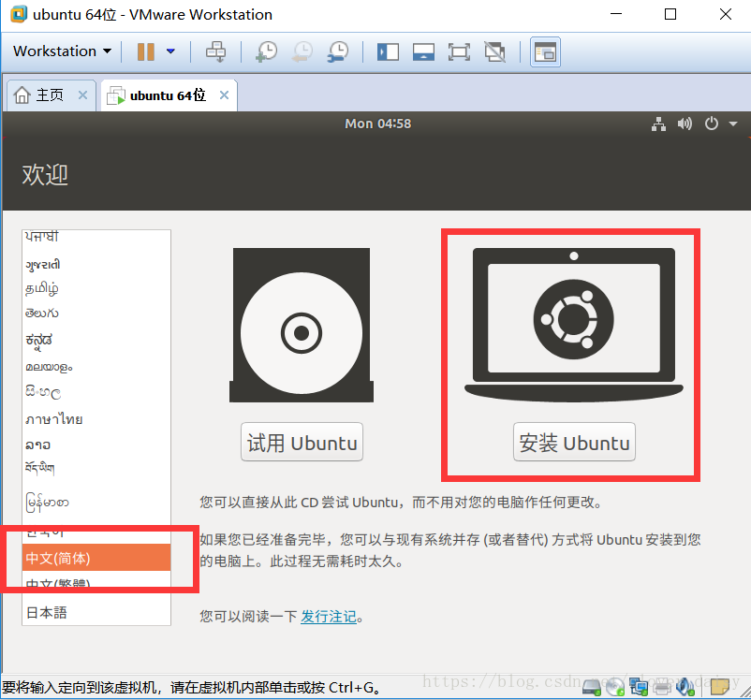Select සිංහල in the language list
The height and width of the screenshot is (700, 751).
point(96,393)
